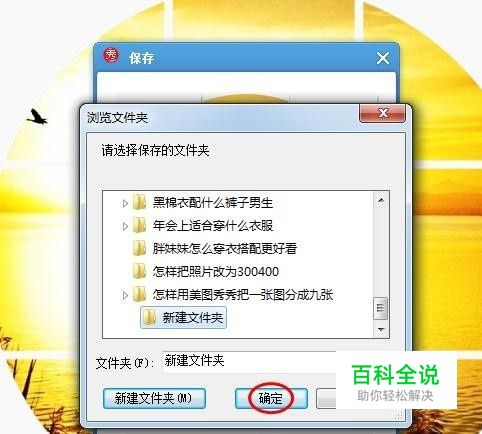482x434 pixels.
Task: Click the 确定 button
Action: (271, 398)
